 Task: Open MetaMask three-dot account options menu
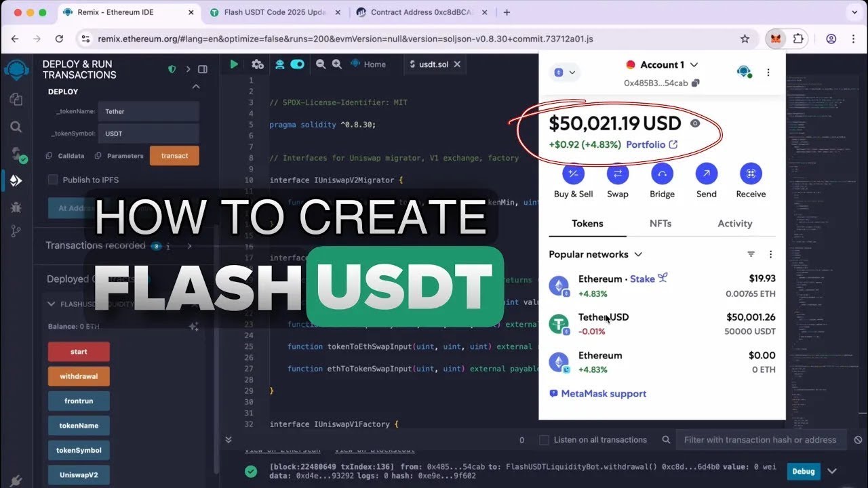[x=768, y=73]
